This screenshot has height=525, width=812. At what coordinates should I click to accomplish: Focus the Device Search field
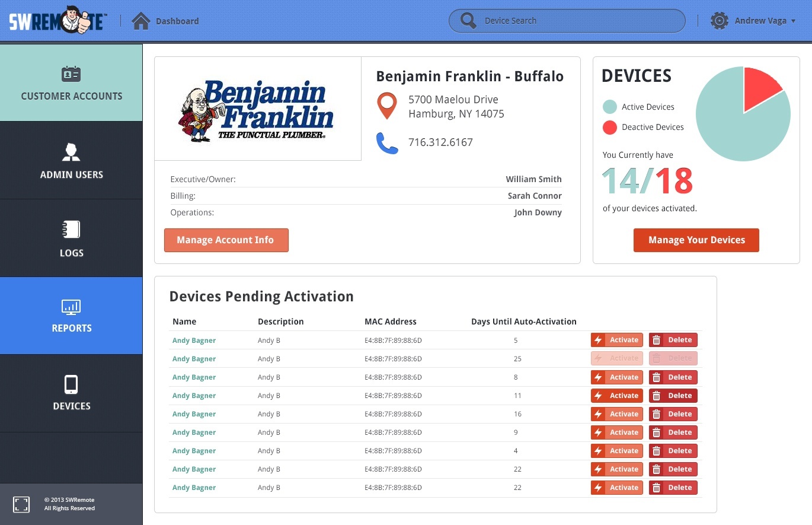(x=567, y=21)
